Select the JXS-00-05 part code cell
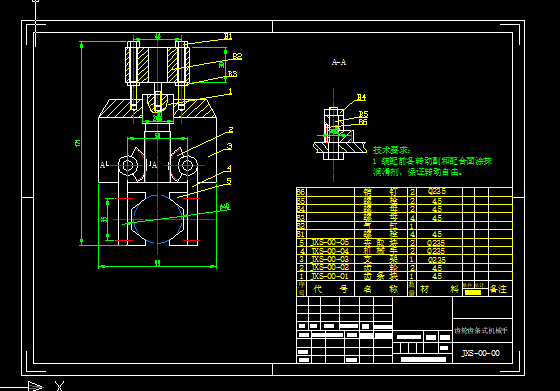This screenshot has width=560, height=391. point(330,242)
